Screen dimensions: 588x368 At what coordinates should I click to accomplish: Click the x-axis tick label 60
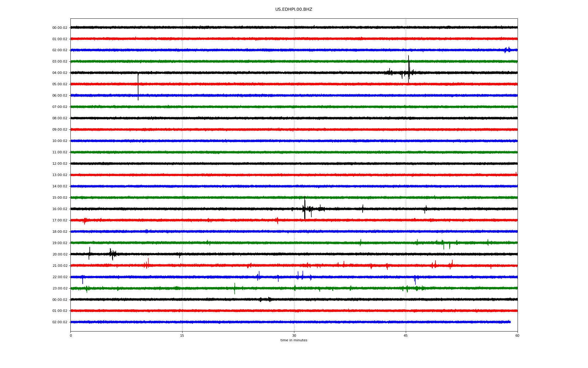517,336
